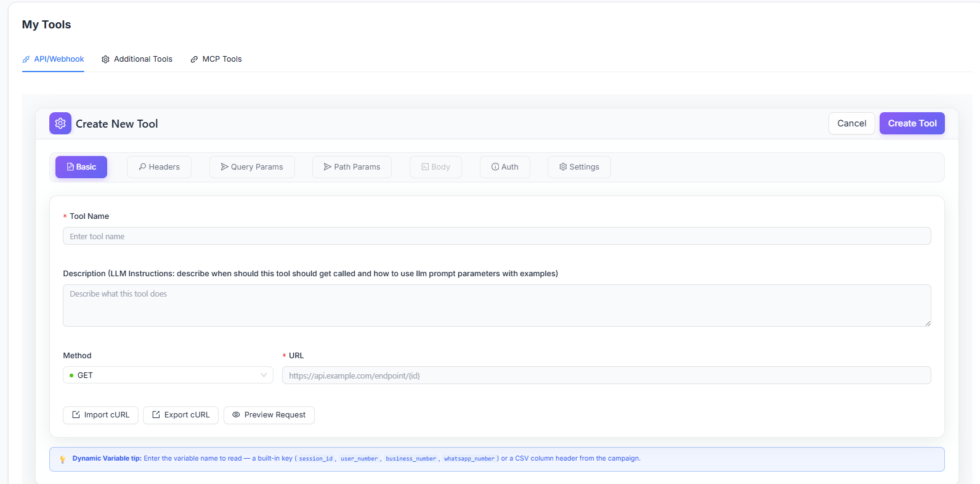Open the Additional Tools tab

pos(137,59)
